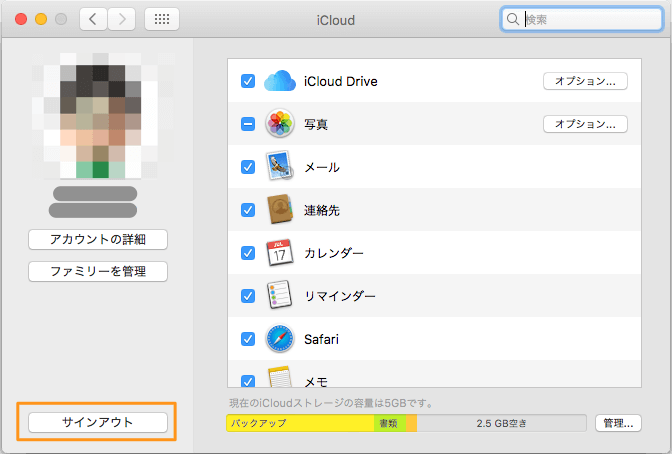Click the メモ label text
The width and height of the screenshot is (672, 454).
pos(316,381)
